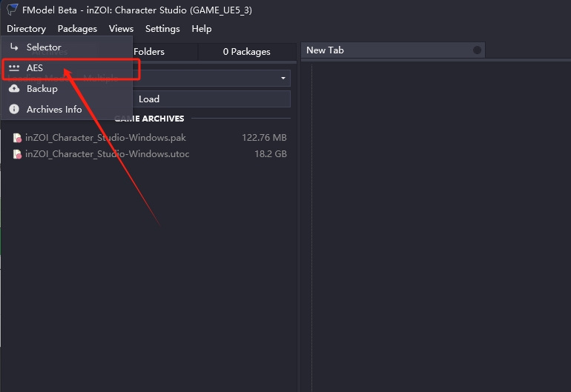The image size is (571, 392).
Task: Click the .pak archive file icon
Action: (17, 138)
